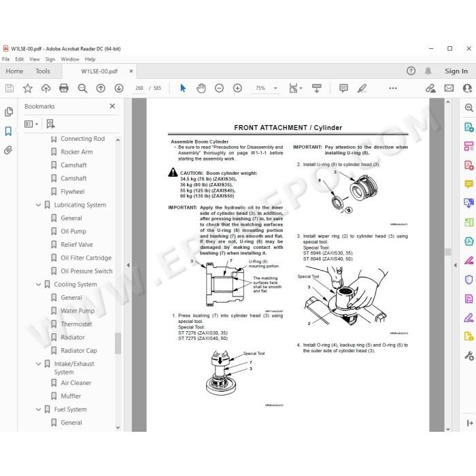Open the Help question mark icon

[411, 71]
